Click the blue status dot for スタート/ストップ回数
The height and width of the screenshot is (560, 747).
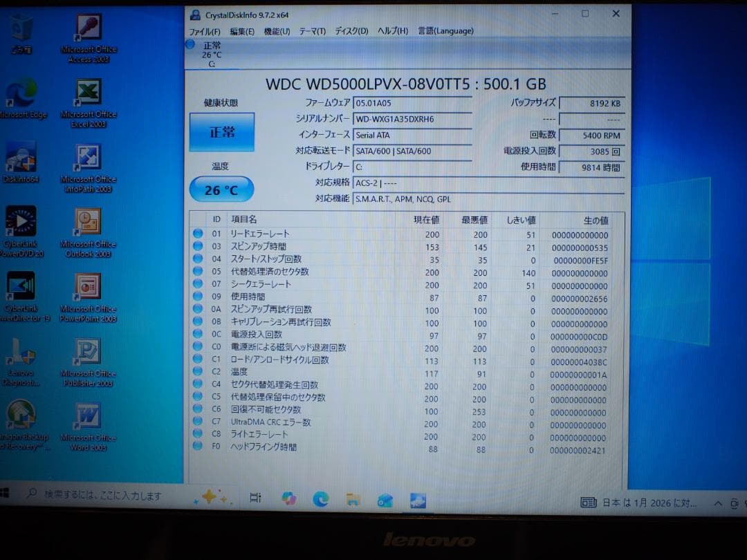tap(198, 259)
